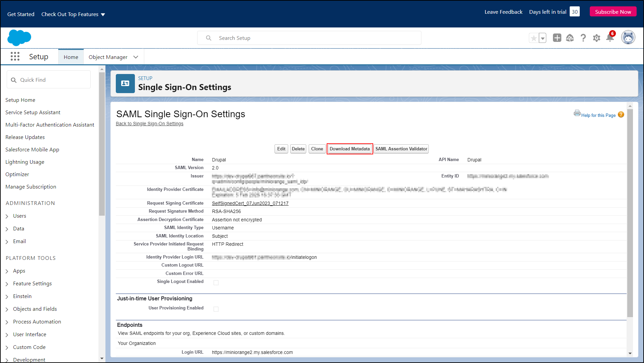Open the SelfSignedCert_07Jun2023_071217 certificate link
644x363 pixels.
click(250, 203)
